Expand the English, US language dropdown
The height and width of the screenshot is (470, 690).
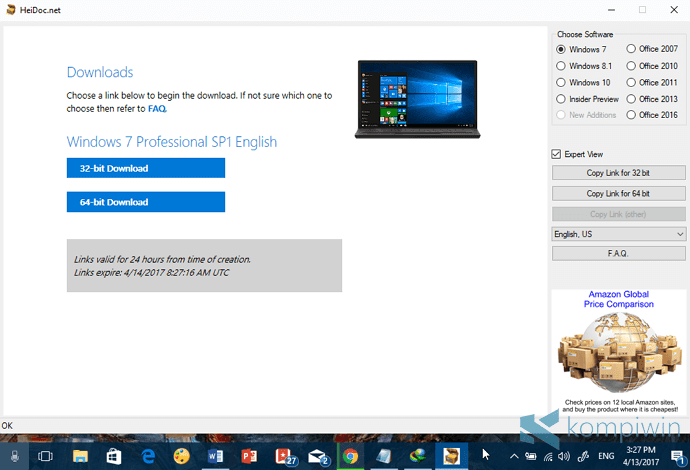pos(618,234)
